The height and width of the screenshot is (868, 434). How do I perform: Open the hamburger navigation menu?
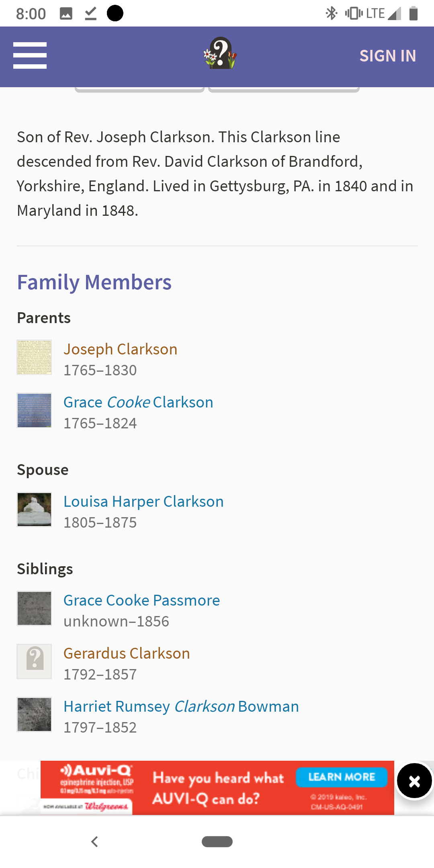30,55
